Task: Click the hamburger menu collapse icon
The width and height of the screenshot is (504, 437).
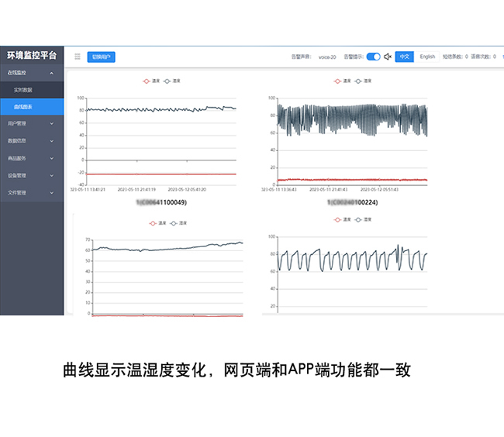Action: pos(77,57)
